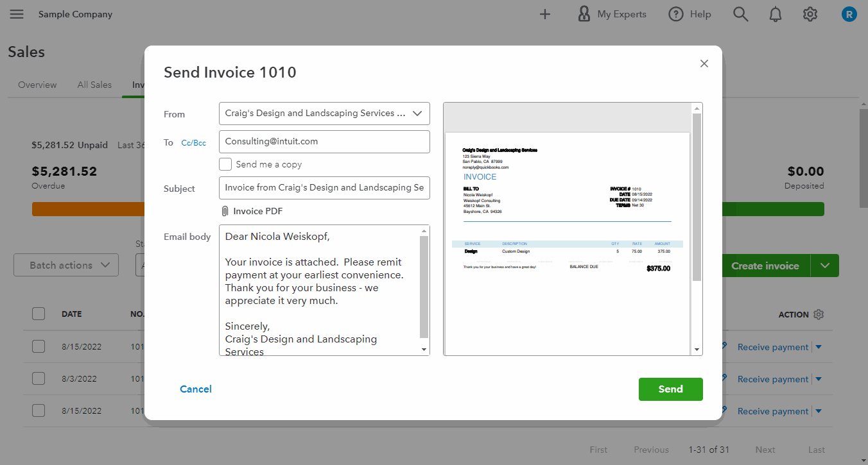The image size is (868, 465).
Task: Click the search magnifier icon
Action: [x=741, y=14]
